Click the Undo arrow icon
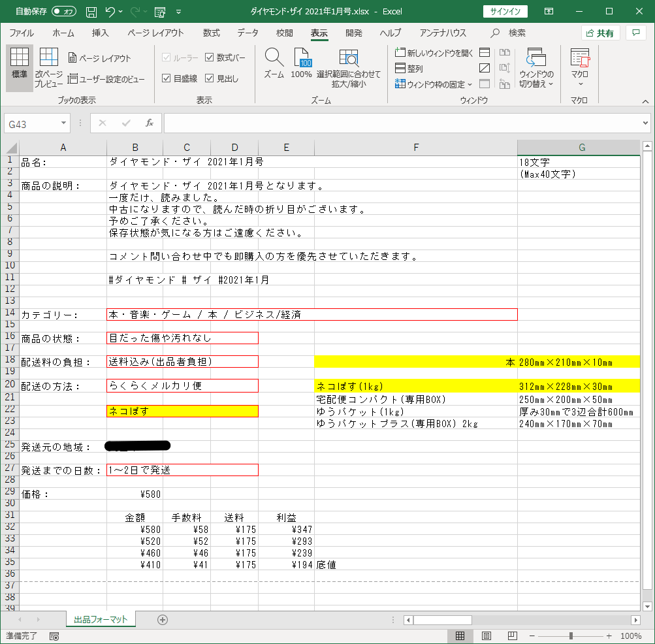The height and width of the screenshot is (644, 655). point(110,12)
